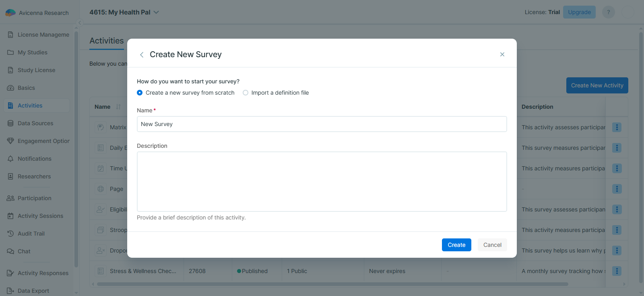Click the Upgrade license button
644x296 pixels.
coord(579,12)
